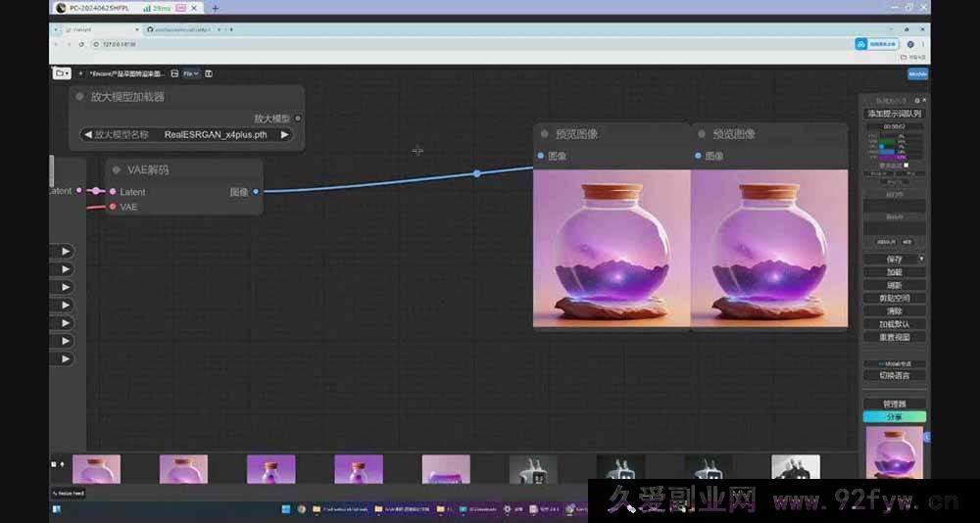The image size is (980, 523).
Task: Select previous upscale model with left arrow
Action: coord(88,135)
